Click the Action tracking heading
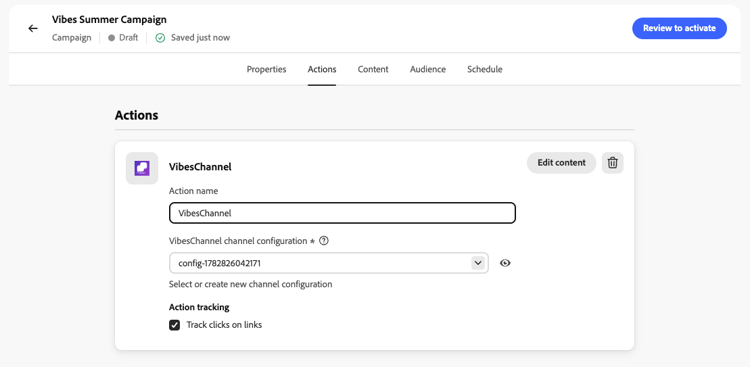 (x=199, y=307)
